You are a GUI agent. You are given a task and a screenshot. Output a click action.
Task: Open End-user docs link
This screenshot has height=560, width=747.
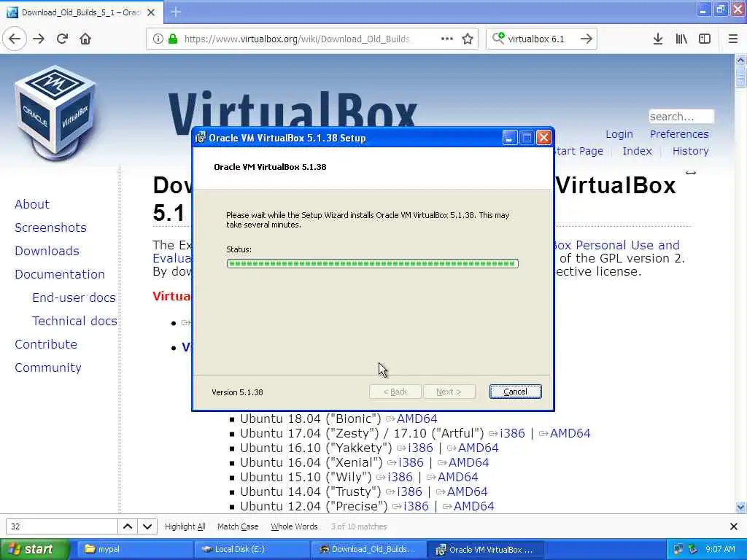click(74, 297)
